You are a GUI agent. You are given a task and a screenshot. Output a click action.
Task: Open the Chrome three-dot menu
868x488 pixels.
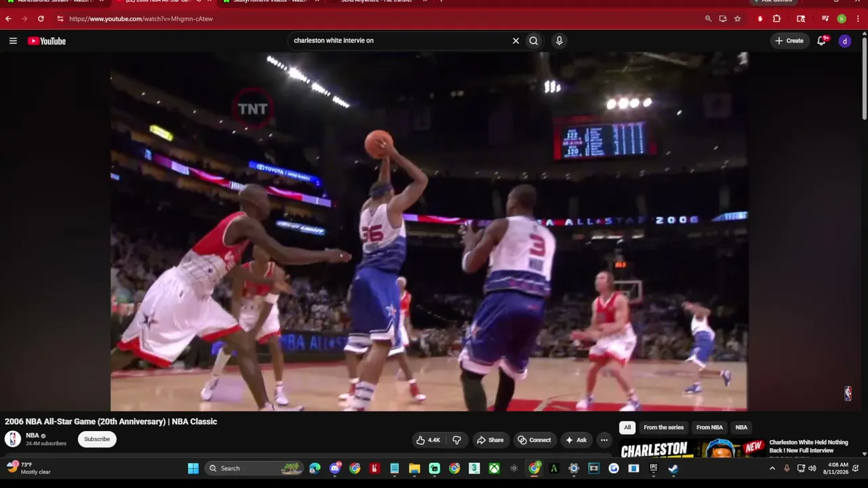click(858, 19)
